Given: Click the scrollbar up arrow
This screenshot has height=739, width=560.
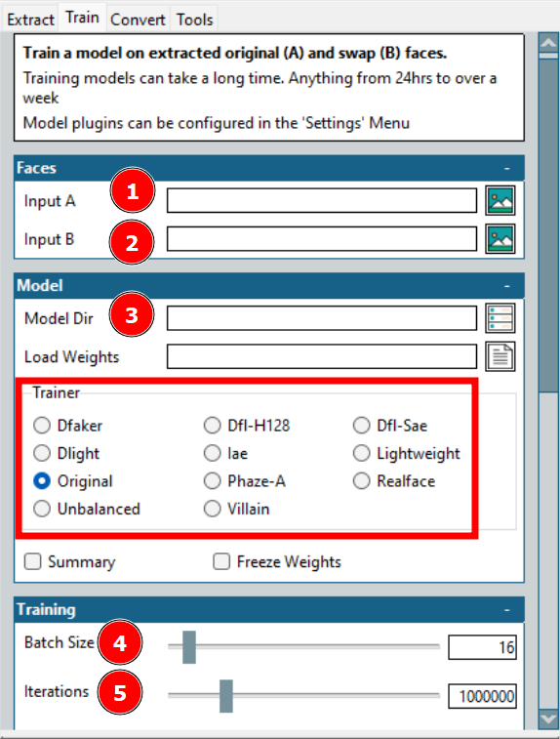Looking at the screenshot, I should [x=548, y=43].
